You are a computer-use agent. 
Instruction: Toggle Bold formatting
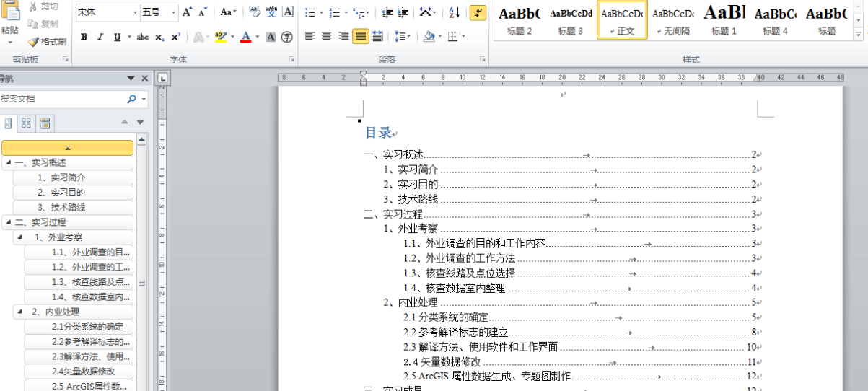click(84, 37)
